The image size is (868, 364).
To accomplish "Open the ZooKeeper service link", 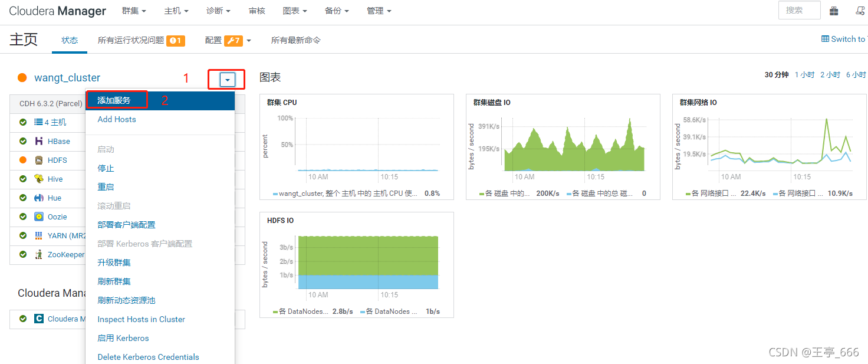I will point(66,254).
